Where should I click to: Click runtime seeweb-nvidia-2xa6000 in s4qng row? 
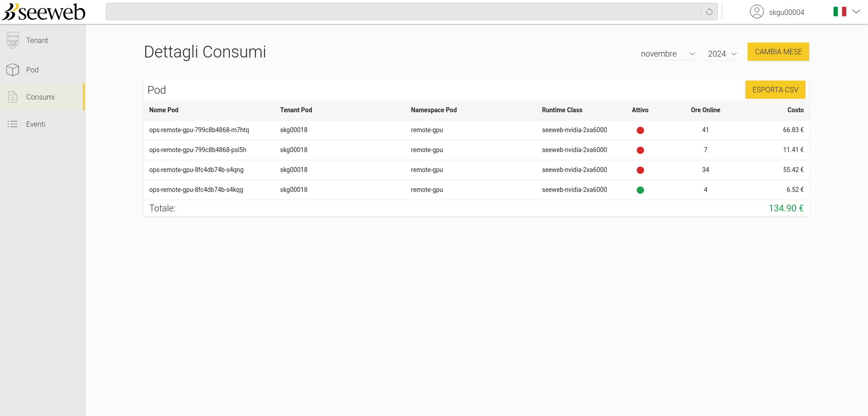pyautogui.click(x=574, y=170)
